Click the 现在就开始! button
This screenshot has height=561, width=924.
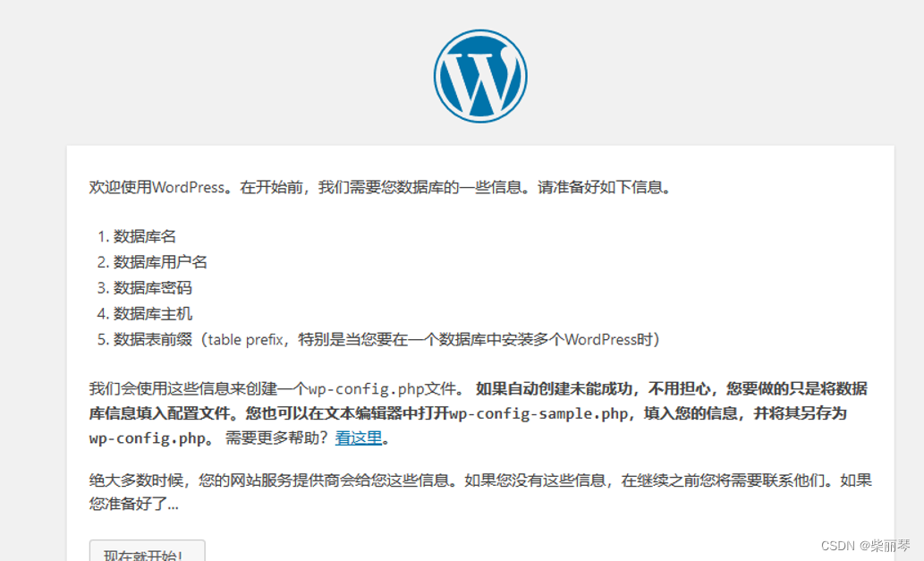click(x=148, y=550)
